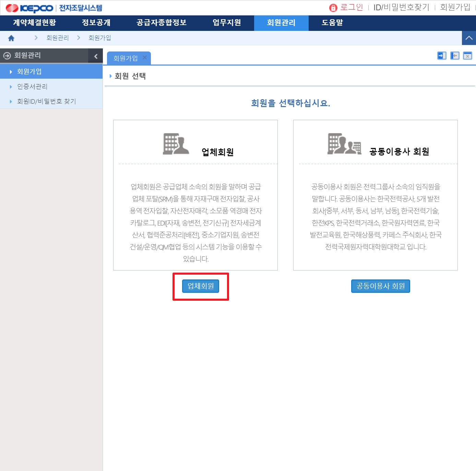The width and height of the screenshot is (476, 471).
Task: Click the open-right-panel arrow icon above the tabs
Action: [x=442, y=55]
